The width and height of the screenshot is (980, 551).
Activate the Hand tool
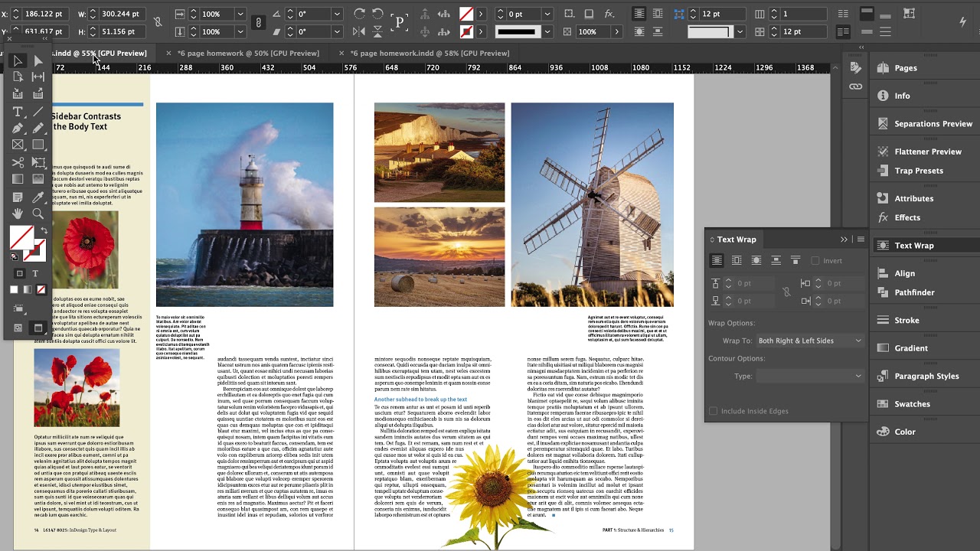pos(18,214)
